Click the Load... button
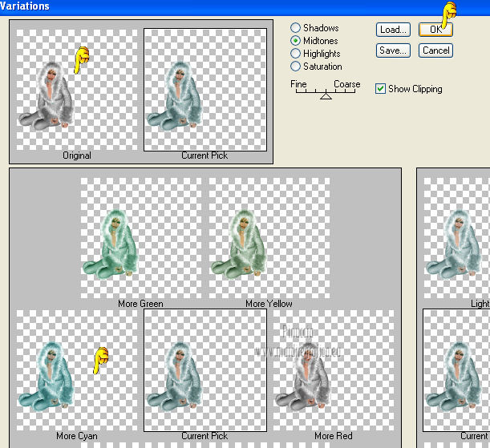Image resolution: width=490 pixels, height=448 pixels. (x=393, y=30)
